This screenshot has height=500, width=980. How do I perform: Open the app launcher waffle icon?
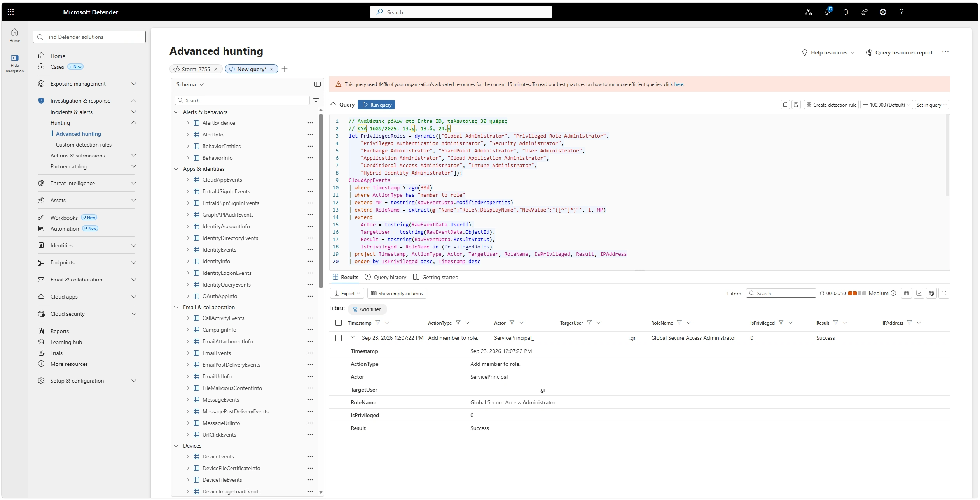pos(10,12)
